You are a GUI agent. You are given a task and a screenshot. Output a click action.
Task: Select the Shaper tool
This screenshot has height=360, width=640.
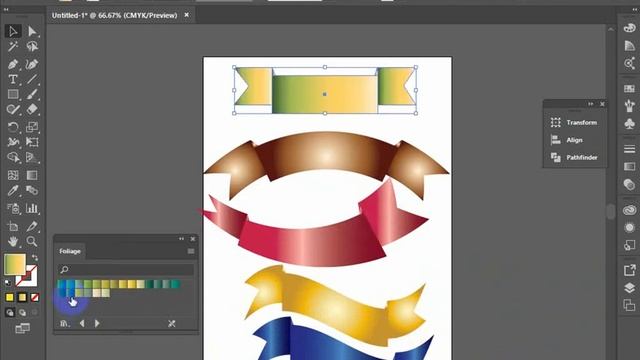click(x=13, y=109)
